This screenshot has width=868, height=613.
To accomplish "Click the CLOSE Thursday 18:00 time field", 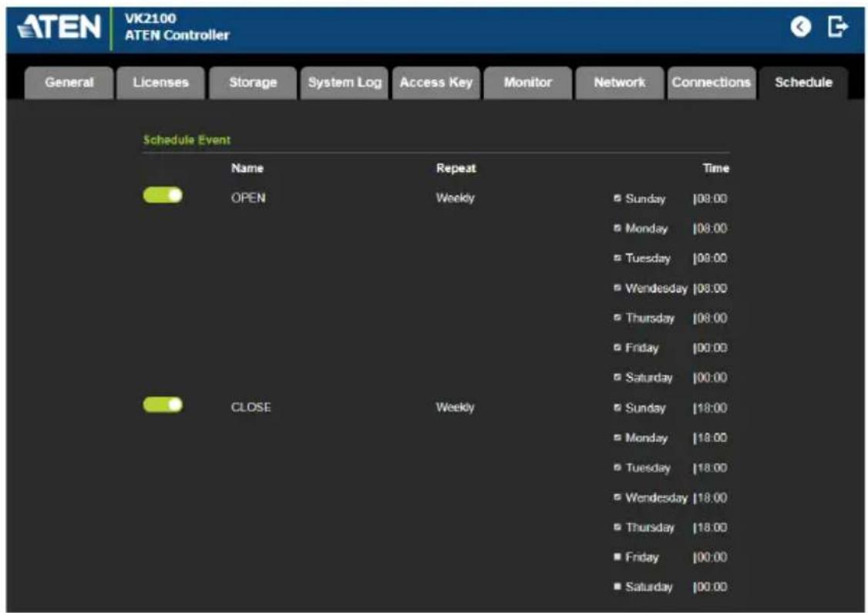I will 710,527.
